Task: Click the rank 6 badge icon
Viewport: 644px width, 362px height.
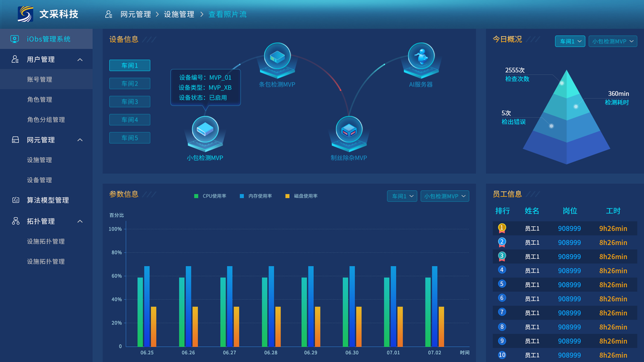Action: (502, 298)
